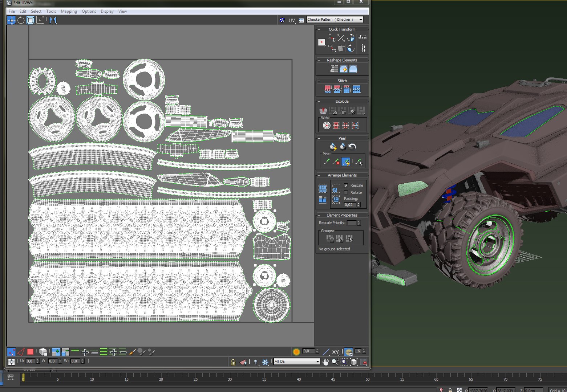Screen dimensions: 567x392
Task: Open the Display menu
Action: [107, 11]
